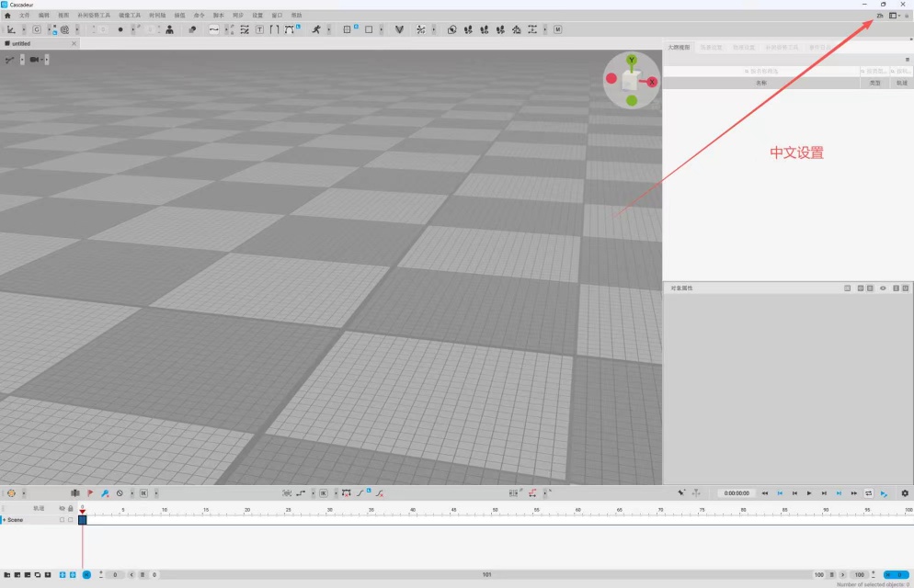Play the animation
This screenshot has width=914, height=588.
(809, 493)
